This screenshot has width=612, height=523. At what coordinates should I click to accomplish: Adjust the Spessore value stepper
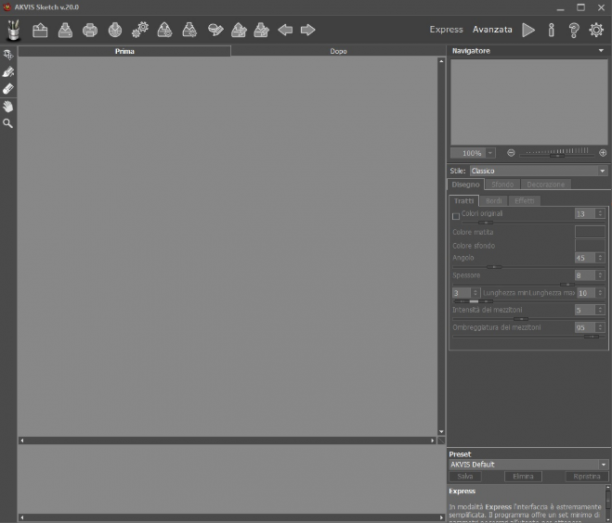point(601,275)
